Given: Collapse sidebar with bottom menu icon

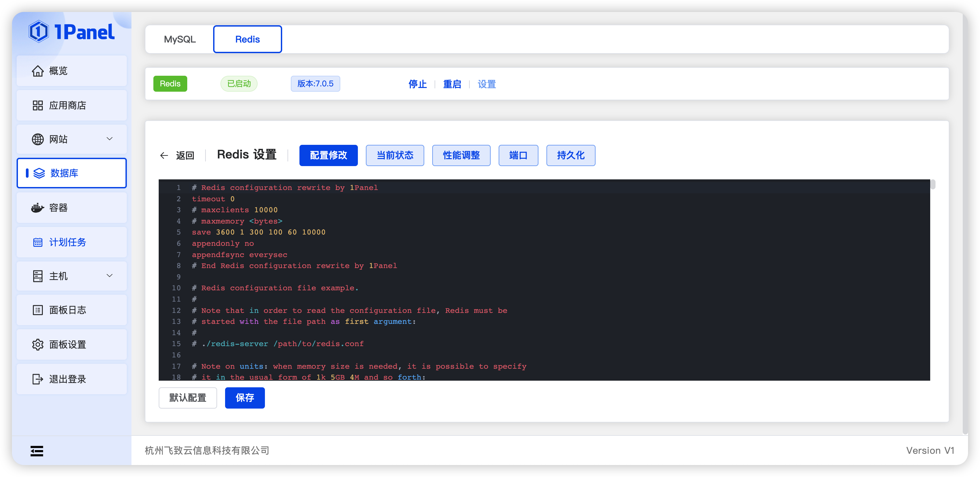Looking at the screenshot, I should point(37,451).
